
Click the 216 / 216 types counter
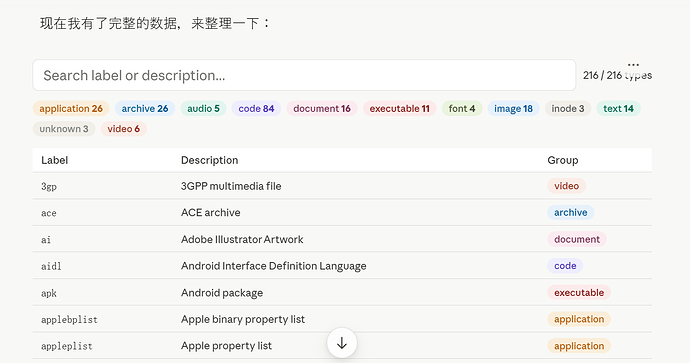coord(617,76)
